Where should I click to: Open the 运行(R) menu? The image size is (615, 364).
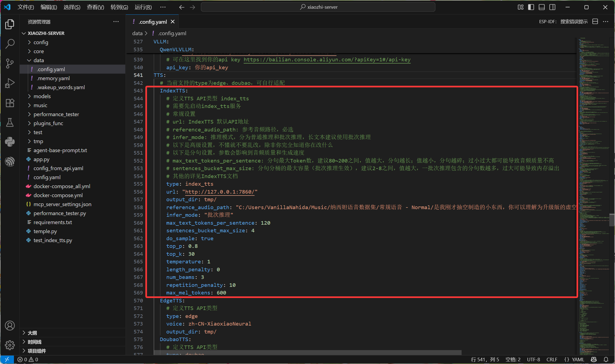pyautogui.click(x=143, y=7)
